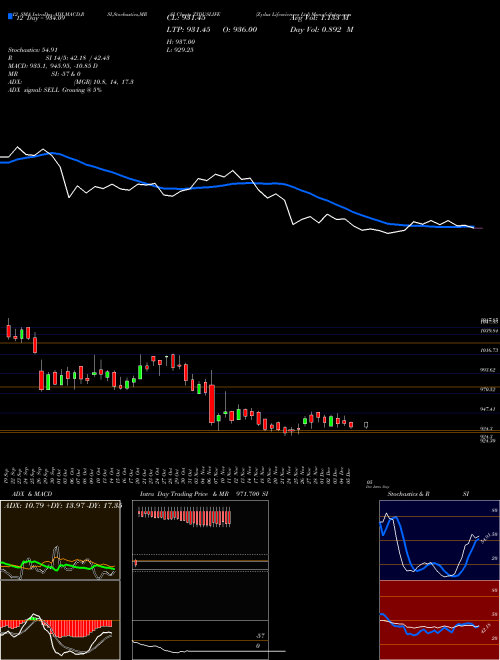Image resolution: width=500 pixels, height=660 pixels.
Task: Click the 1016.73 price axis label
Action: pyautogui.click(x=489, y=350)
